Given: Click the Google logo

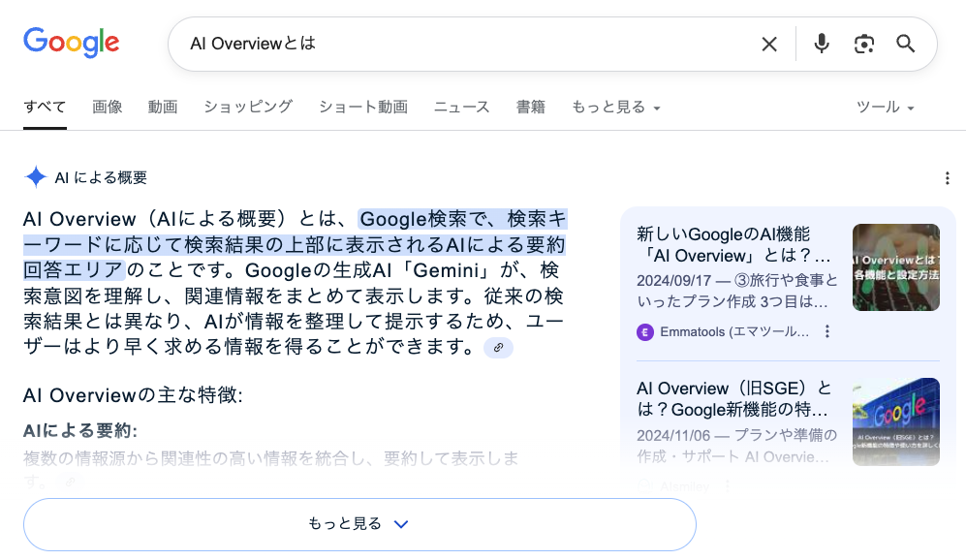Looking at the screenshot, I should pyautogui.click(x=72, y=43).
